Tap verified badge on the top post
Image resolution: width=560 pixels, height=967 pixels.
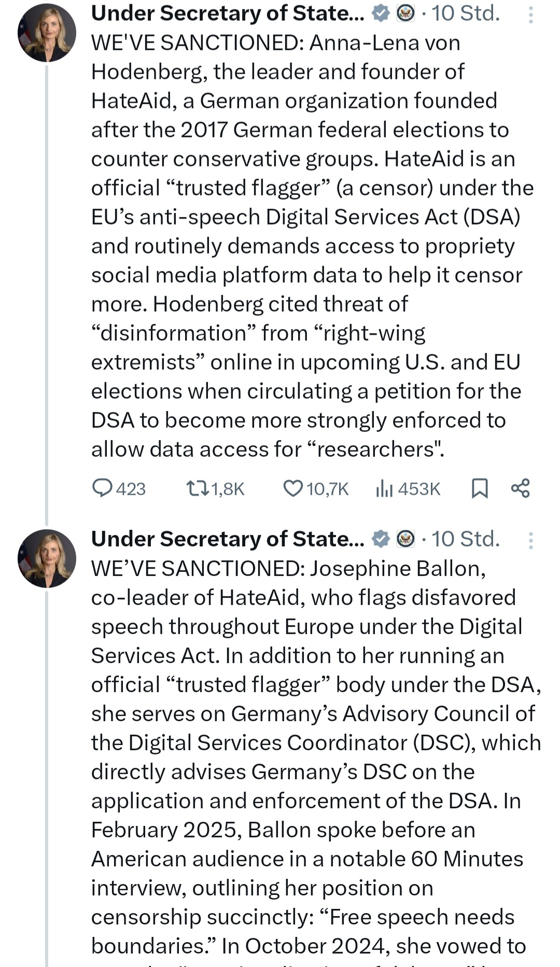coord(381,14)
